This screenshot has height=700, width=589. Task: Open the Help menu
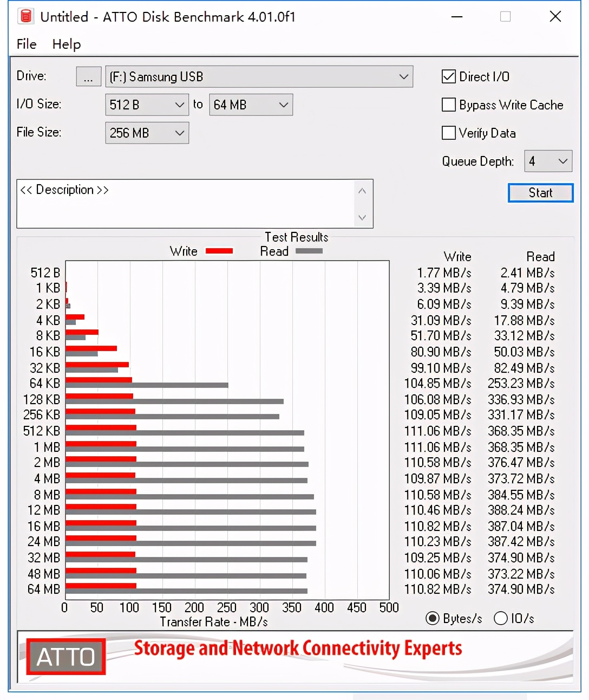(67, 44)
